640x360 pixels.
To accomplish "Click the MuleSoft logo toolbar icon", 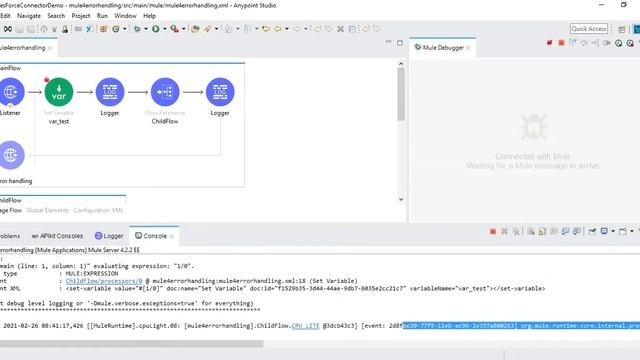I will tap(8, 29).
